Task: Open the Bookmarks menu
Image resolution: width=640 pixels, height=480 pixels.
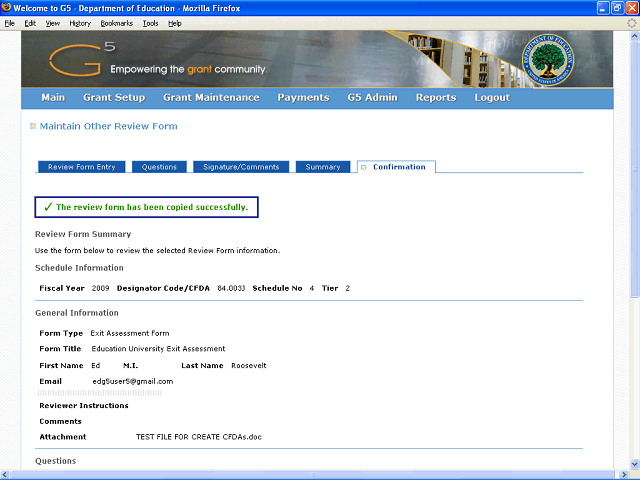Action: [117, 23]
